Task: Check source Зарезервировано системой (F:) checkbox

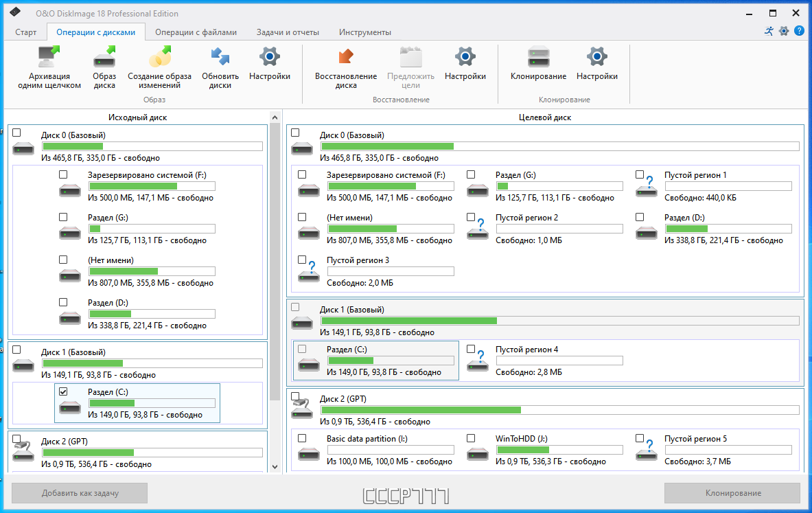Action: point(63,174)
